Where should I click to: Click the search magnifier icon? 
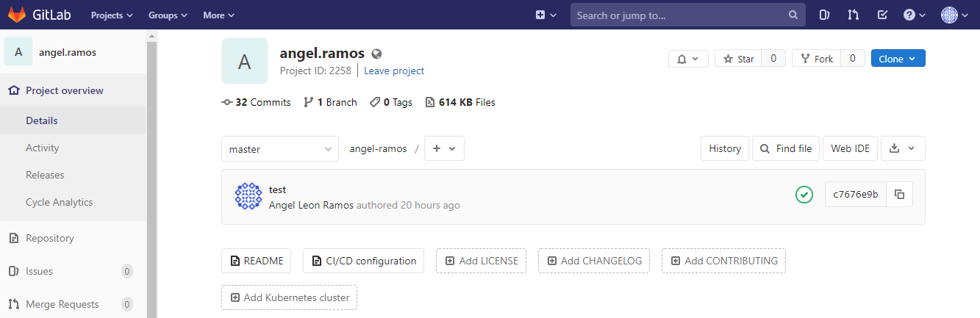(x=793, y=15)
